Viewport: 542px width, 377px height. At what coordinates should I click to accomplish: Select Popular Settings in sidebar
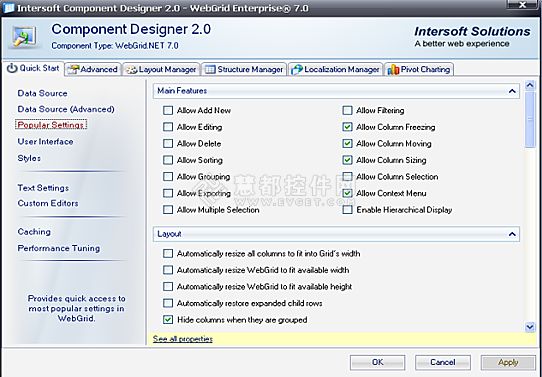(x=51, y=125)
